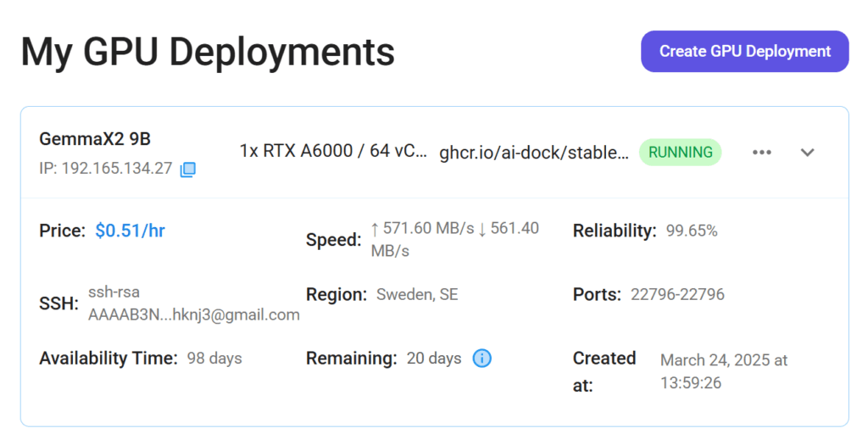Click the info icon beside Remaining
The height and width of the screenshot is (445, 868).
click(481, 359)
